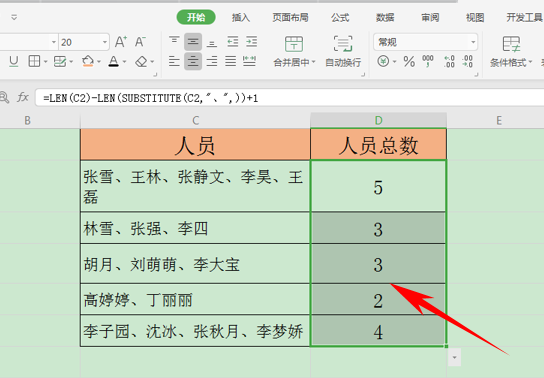Switch to the 插入 tab
This screenshot has width=544, height=378.
pyautogui.click(x=241, y=17)
